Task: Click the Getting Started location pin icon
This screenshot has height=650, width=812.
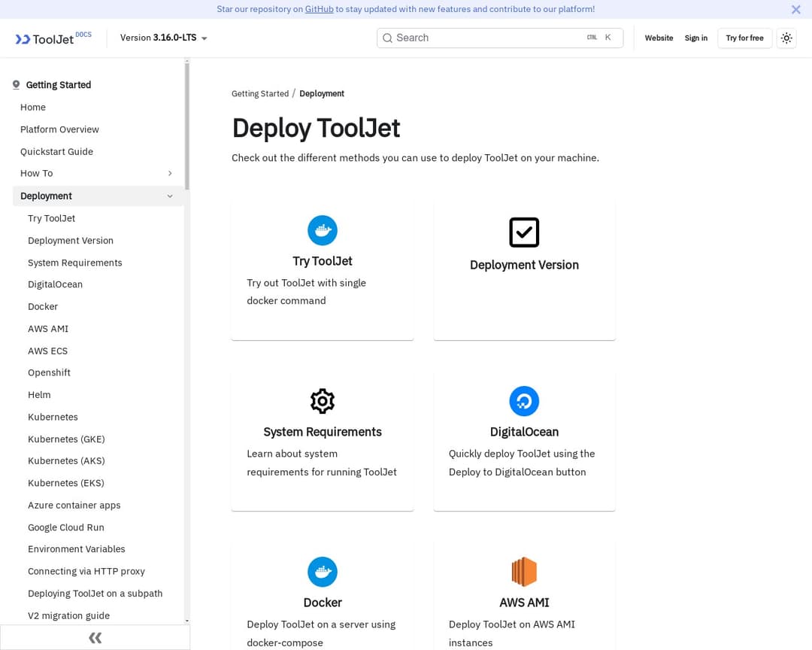Action: [16, 84]
